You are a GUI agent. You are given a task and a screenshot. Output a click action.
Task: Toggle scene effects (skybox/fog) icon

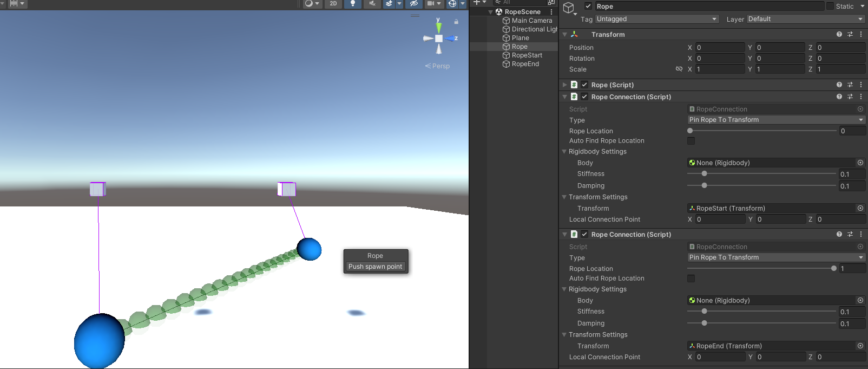coord(389,4)
